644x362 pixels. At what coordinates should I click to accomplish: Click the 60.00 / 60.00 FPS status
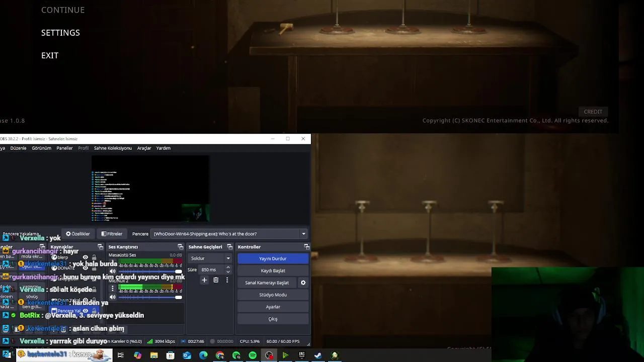283,341
